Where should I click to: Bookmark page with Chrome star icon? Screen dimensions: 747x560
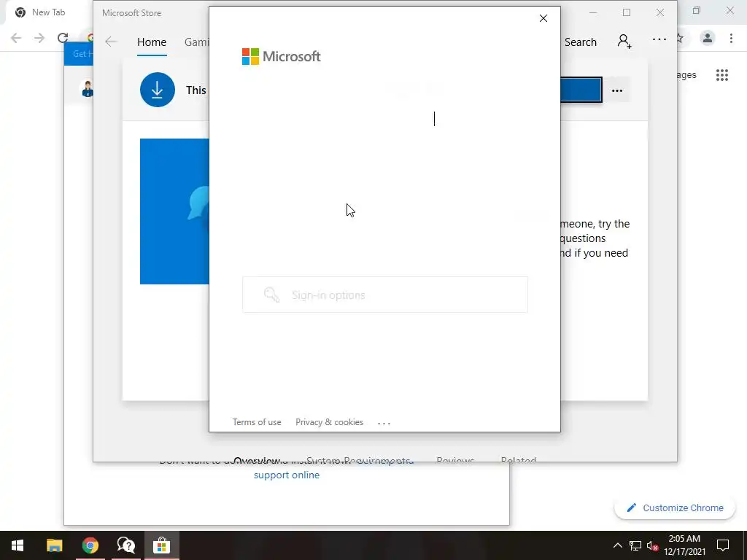tap(681, 38)
